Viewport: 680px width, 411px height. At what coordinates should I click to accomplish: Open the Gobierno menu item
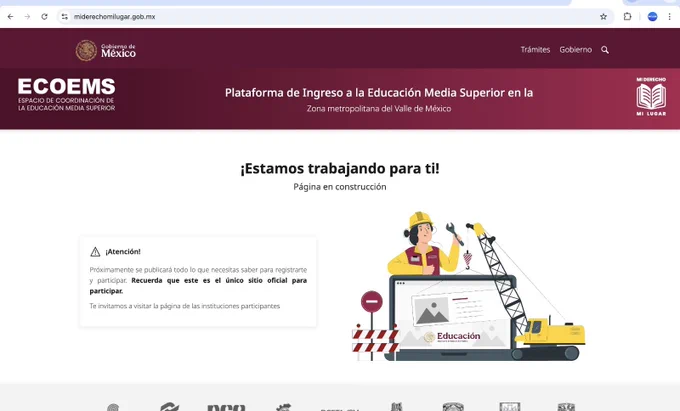pos(575,49)
